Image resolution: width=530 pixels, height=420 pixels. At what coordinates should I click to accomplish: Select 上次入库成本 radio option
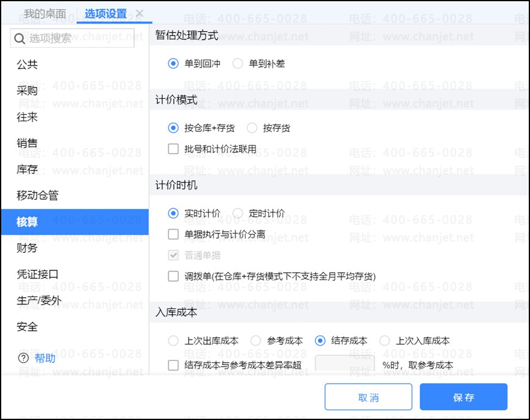coord(385,341)
